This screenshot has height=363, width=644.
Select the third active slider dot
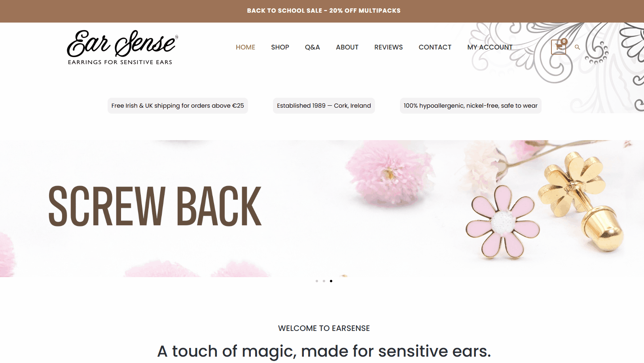point(331,281)
